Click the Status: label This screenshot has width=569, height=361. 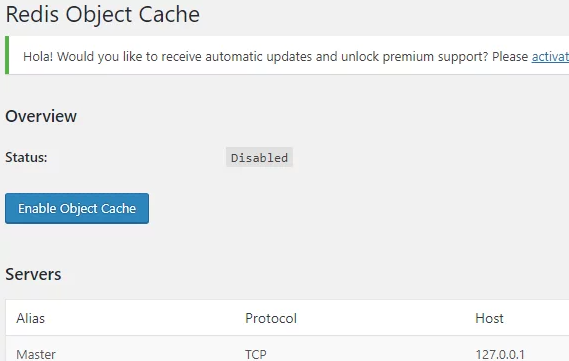[x=26, y=157]
